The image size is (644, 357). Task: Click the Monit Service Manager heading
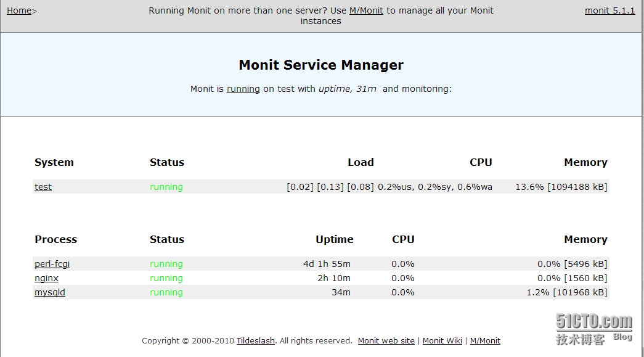(321, 65)
